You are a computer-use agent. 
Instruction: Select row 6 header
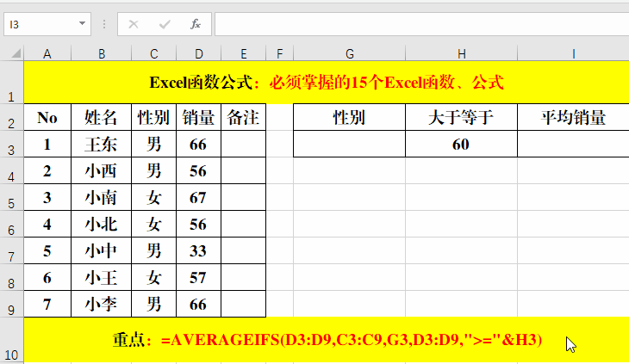12,224
